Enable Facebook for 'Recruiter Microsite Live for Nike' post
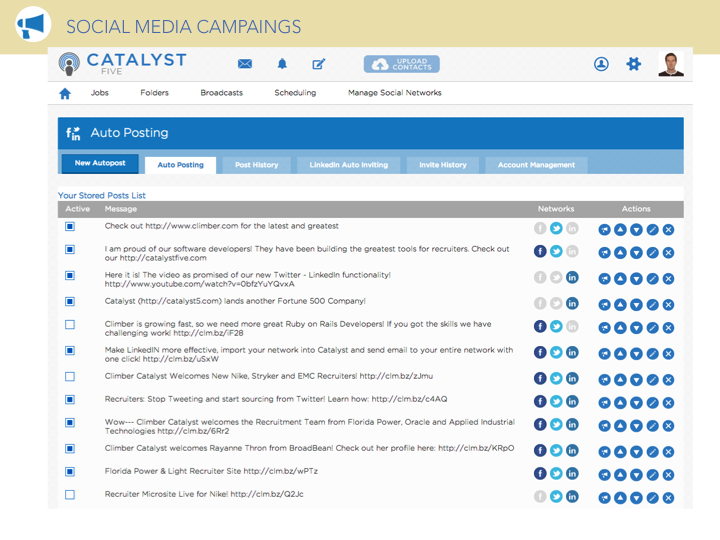 pos(540,496)
